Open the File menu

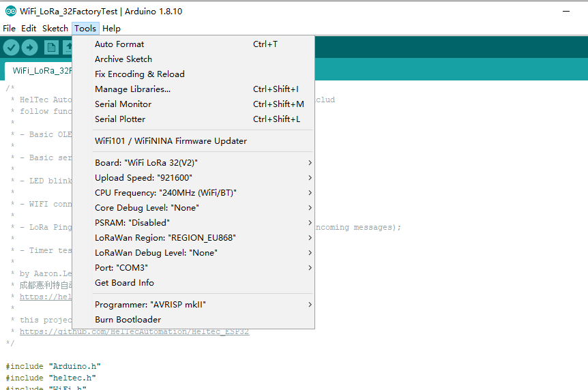point(9,29)
